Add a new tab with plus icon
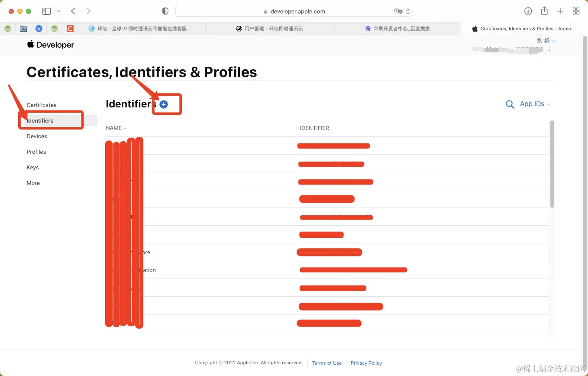This screenshot has width=588, height=376. pyautogui.click(x=560, y=11)
